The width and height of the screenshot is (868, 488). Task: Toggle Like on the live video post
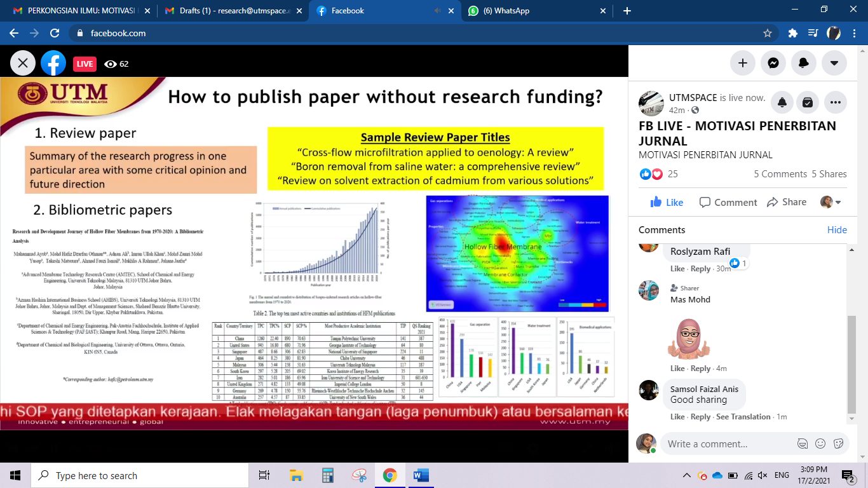(x=667, y=202)
